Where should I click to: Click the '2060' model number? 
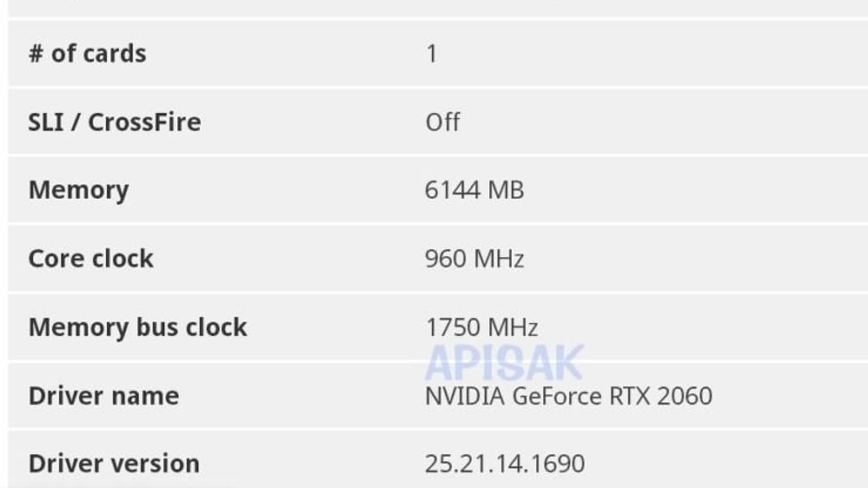tap(685, 396)
